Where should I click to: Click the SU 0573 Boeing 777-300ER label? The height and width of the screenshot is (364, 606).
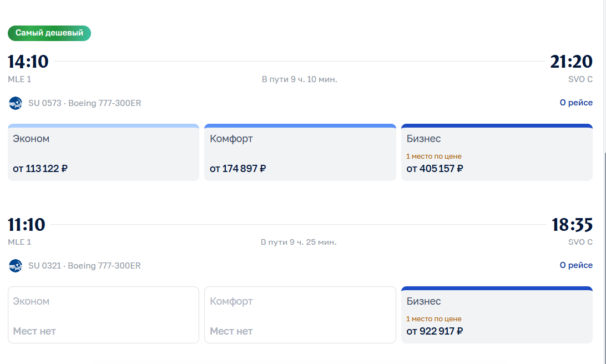[84, 103]
